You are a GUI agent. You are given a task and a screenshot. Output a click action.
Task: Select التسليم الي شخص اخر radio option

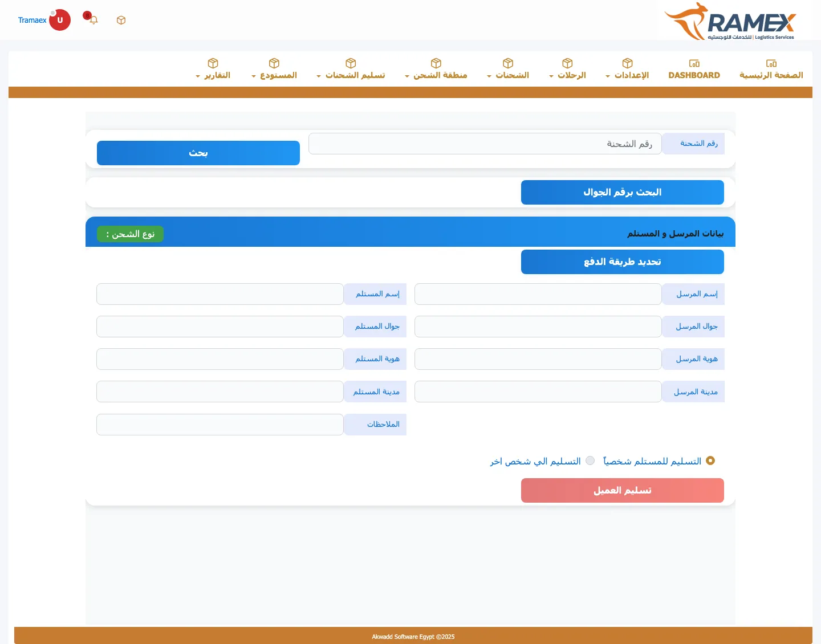pyautogui.click(x=590, y=460)
